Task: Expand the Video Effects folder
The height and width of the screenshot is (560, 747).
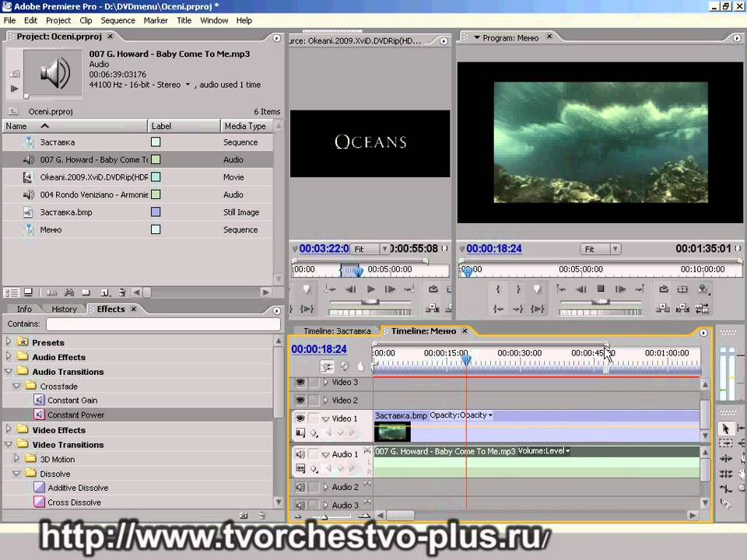Action: click(x=8, y=429)
